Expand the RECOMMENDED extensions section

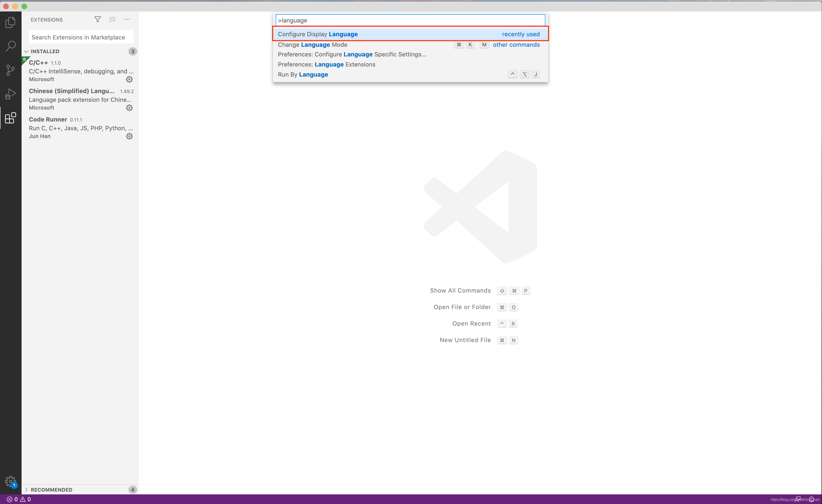[80, 490]
